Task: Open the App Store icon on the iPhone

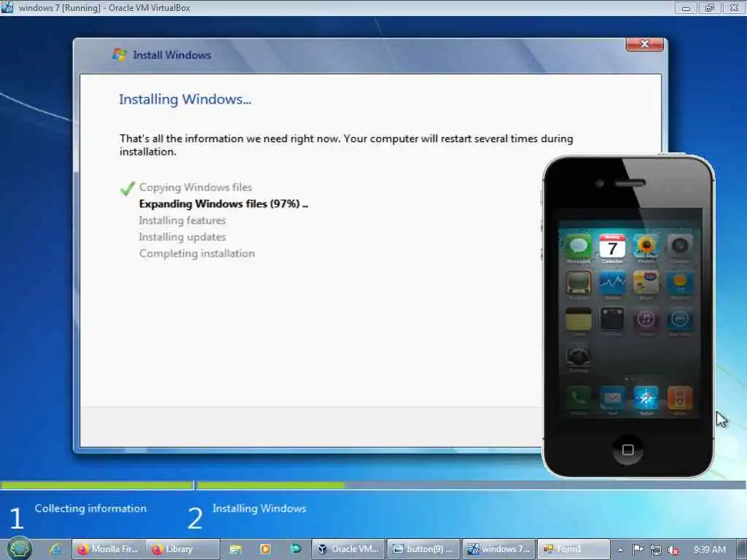Action: (680, 319)
